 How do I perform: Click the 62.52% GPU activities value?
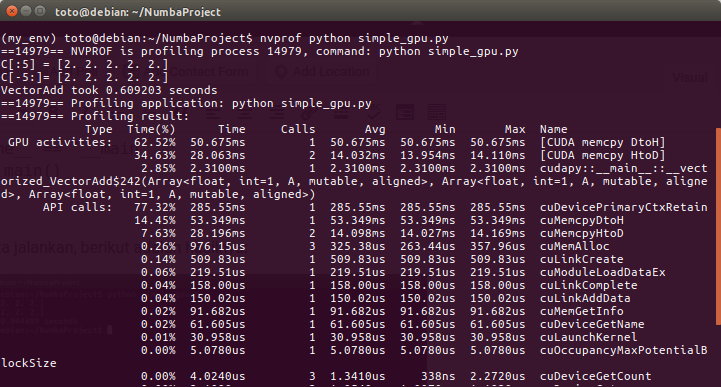point(154,142)
